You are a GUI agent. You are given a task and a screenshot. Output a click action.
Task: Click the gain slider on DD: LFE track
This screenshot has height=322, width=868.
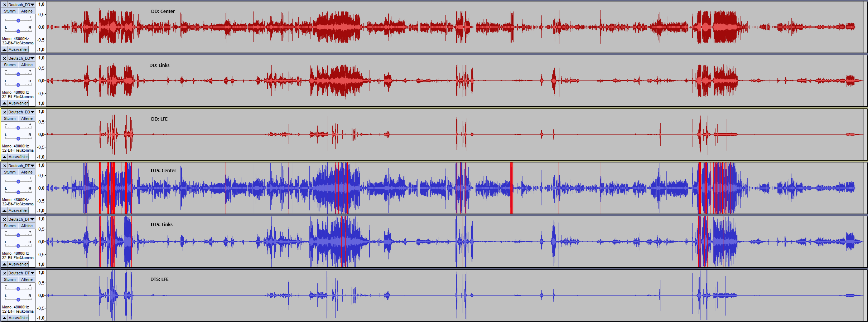(x=18, y=128)
